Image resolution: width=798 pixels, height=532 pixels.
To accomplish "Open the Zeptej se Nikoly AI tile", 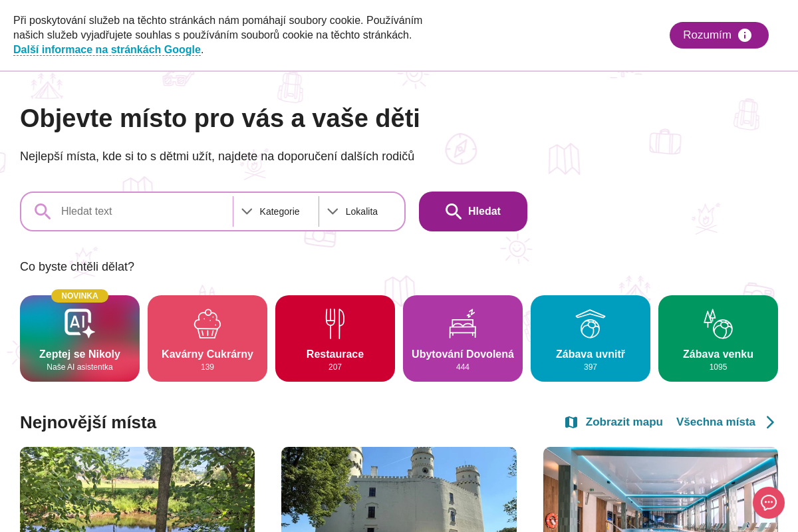I will [x=80, y=338].
